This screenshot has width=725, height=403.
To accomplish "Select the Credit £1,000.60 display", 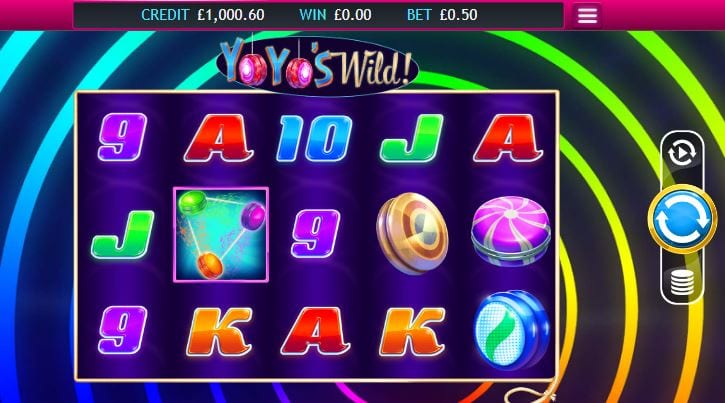I will click(203, 15).
